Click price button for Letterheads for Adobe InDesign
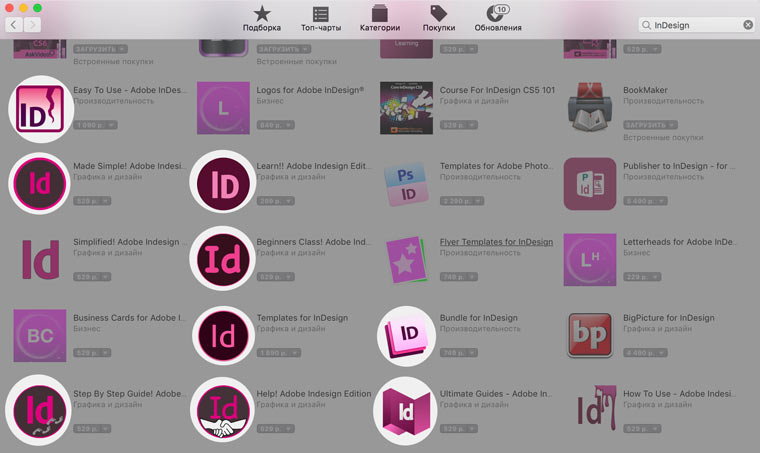 pos(642,277)
